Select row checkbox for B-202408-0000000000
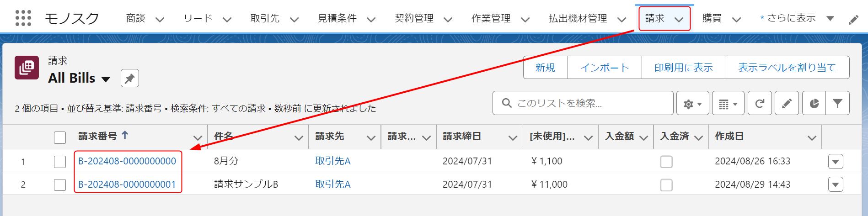 pos(60,162)
